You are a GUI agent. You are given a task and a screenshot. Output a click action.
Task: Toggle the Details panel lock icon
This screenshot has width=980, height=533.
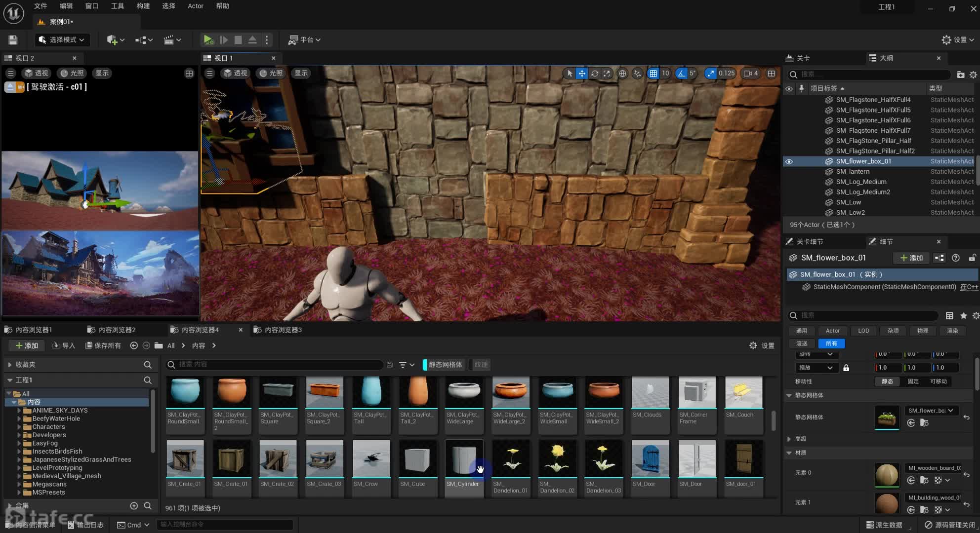(972, 258)
